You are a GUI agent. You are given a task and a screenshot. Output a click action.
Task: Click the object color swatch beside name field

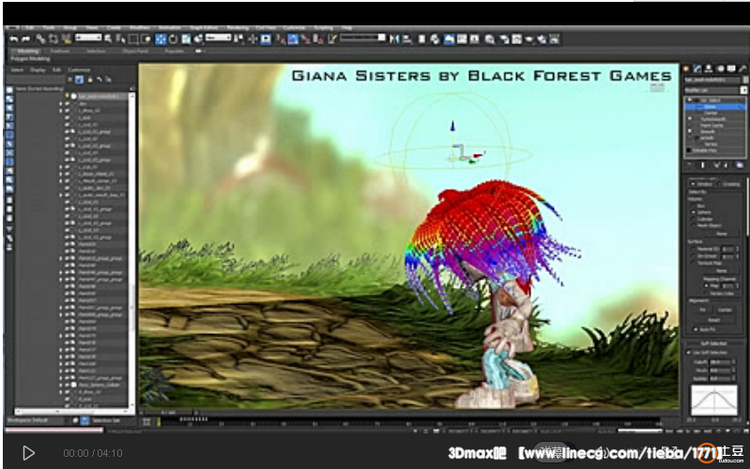pos(744,80)
